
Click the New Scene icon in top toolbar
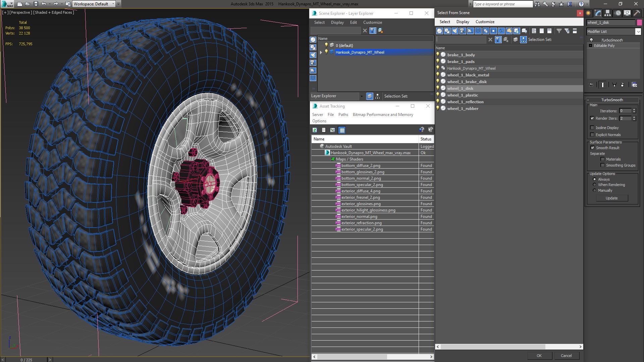[x=20, y=4]
